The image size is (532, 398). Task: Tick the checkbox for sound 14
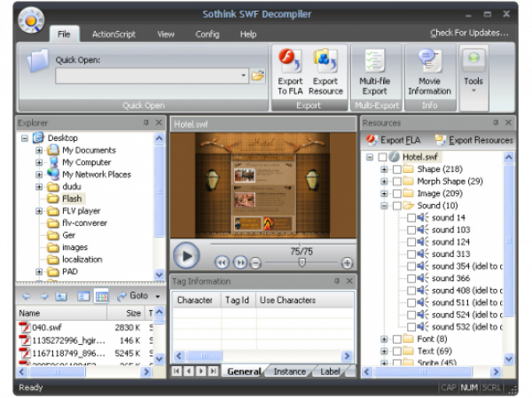pos(411,217)
